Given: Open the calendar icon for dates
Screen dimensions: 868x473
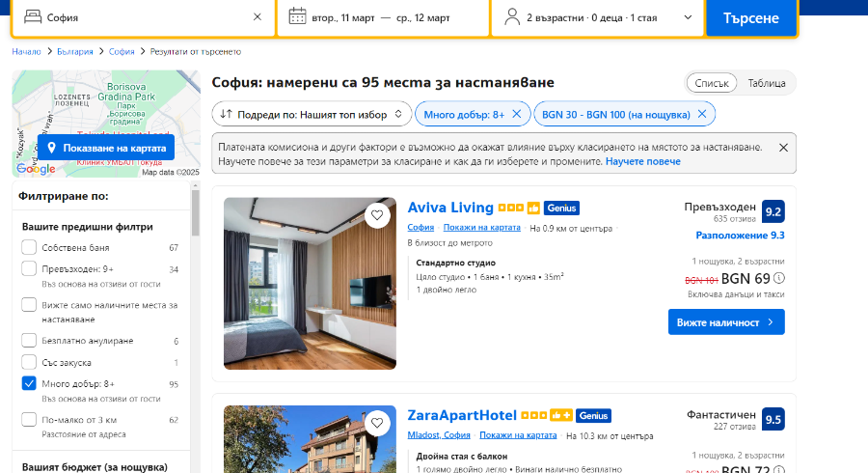Looking at the screenshot, I should pyautogui.click(x=297, y=16).
